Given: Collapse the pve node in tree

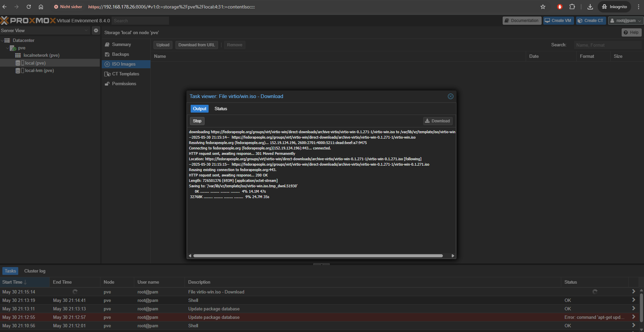Looking at the screenshot, I should click(x=7, y=48).
